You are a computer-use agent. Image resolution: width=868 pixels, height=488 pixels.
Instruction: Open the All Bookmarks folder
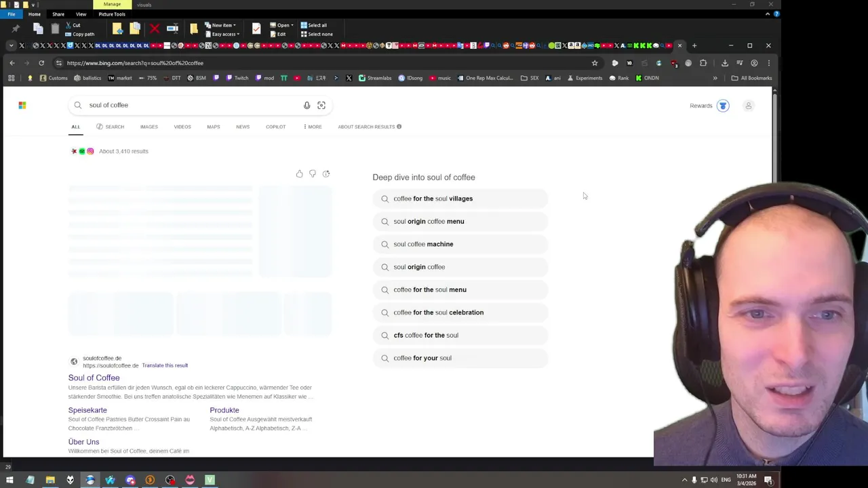[751, 78]
